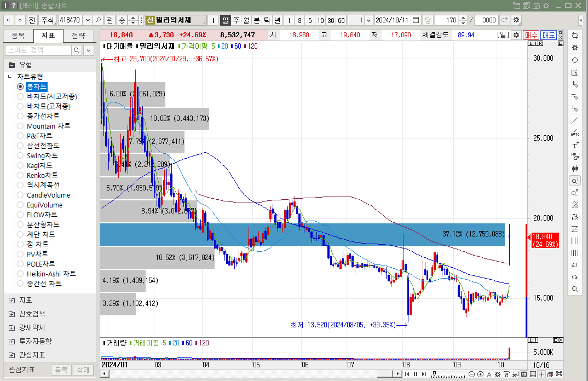
Task: Click the crosshair plus icon in bottom toolbar
Action: point(541,374)
